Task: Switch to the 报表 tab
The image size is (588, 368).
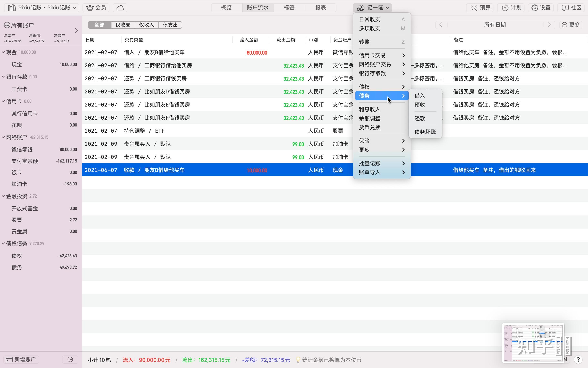Action: click(x=321, y=8)
